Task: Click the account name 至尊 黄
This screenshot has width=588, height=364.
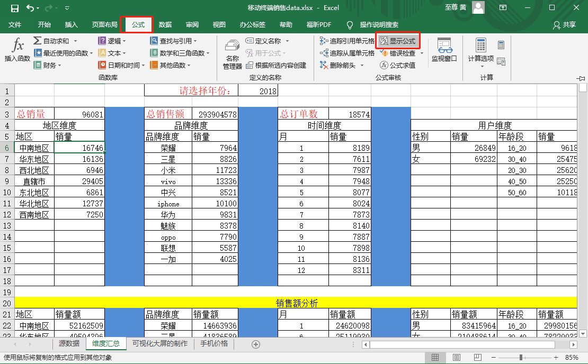Action: point(456,7)
